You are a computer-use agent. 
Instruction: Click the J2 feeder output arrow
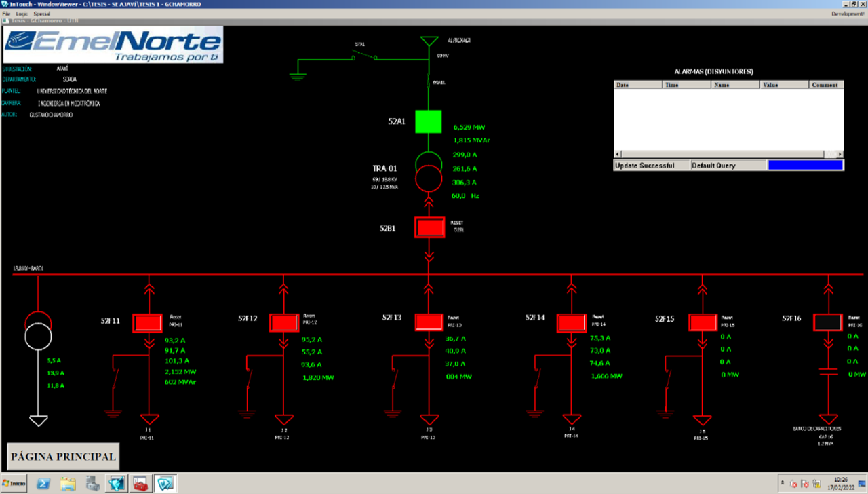(284, 419)
